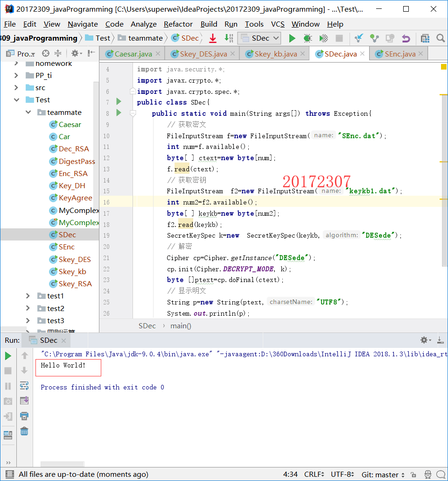This screenshot has width=448, height=481.
Task: Revert changes with the purple undo arrow
Action: [406, 38]
